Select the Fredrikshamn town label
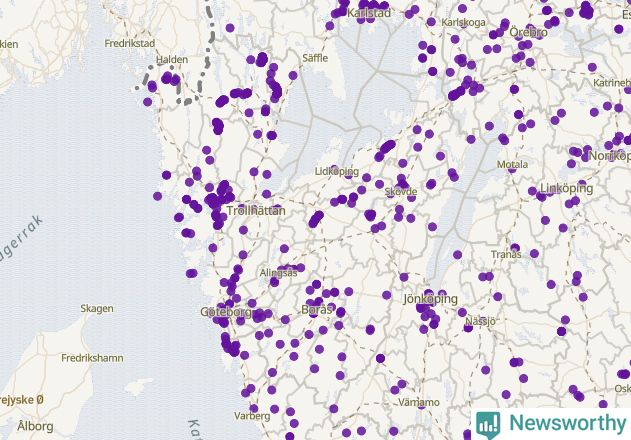 93,358
